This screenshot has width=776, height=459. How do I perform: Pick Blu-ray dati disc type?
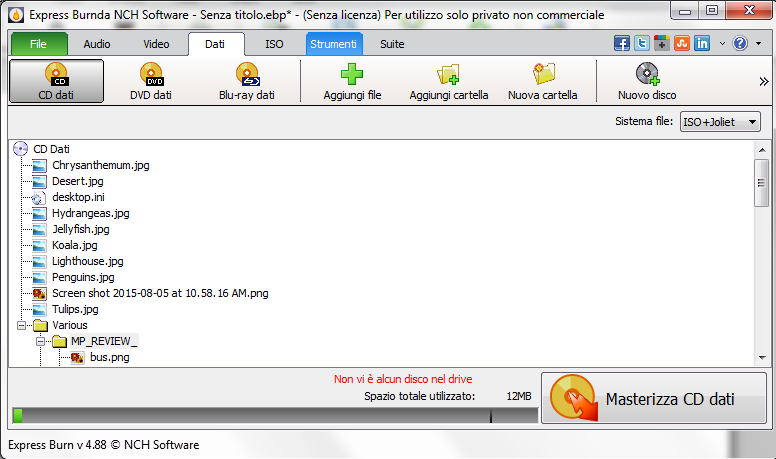[x=246, y=81]
